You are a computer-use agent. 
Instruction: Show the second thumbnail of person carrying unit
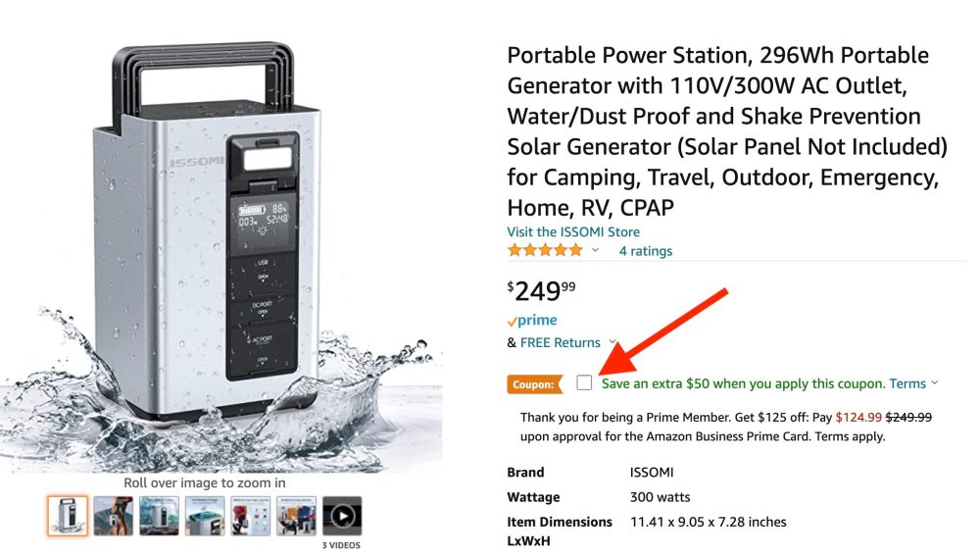pos(113,516)
